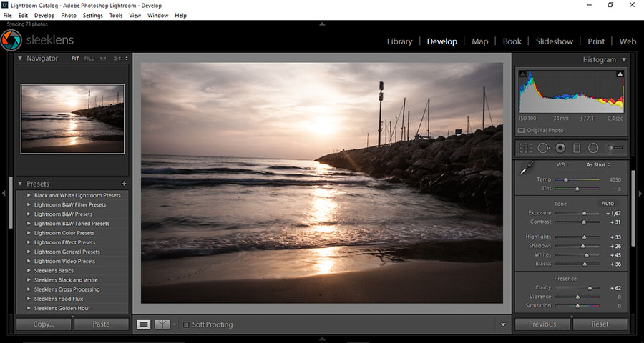Viewport: 644px width, 343px height.
Task: Collapse the Histogram panel
Action: [x=623, y=60]
